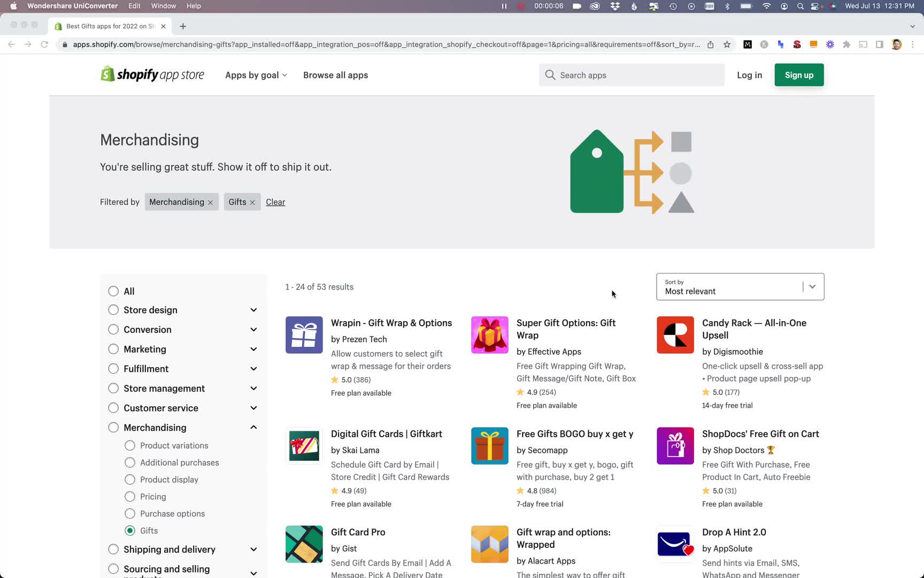
Task: Select the Marketing radio button
Action: [x=113, y=349]
